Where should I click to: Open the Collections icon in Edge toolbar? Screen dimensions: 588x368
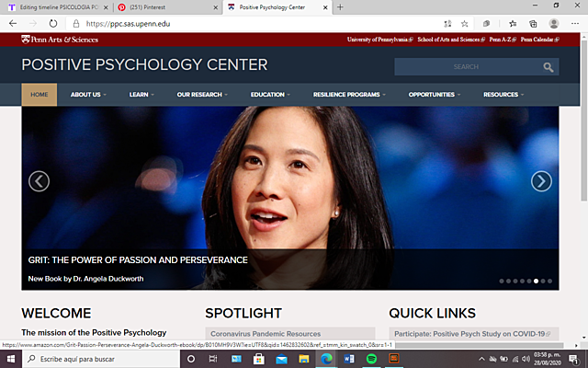[533, 24]
